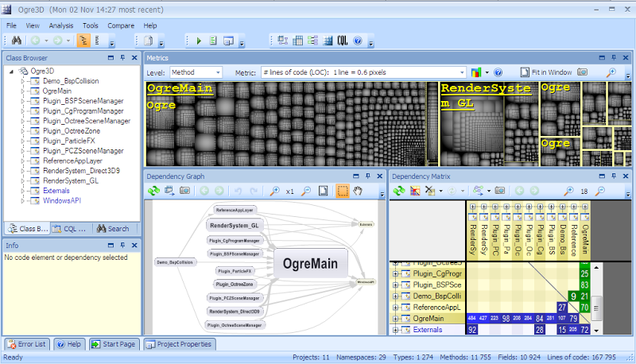Click the OgreMain node in Dependency Graph

(x=311, y=264)
